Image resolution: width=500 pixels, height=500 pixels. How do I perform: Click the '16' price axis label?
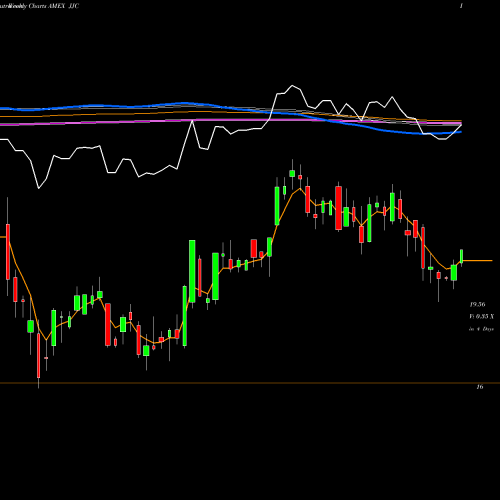coord(480,387)
